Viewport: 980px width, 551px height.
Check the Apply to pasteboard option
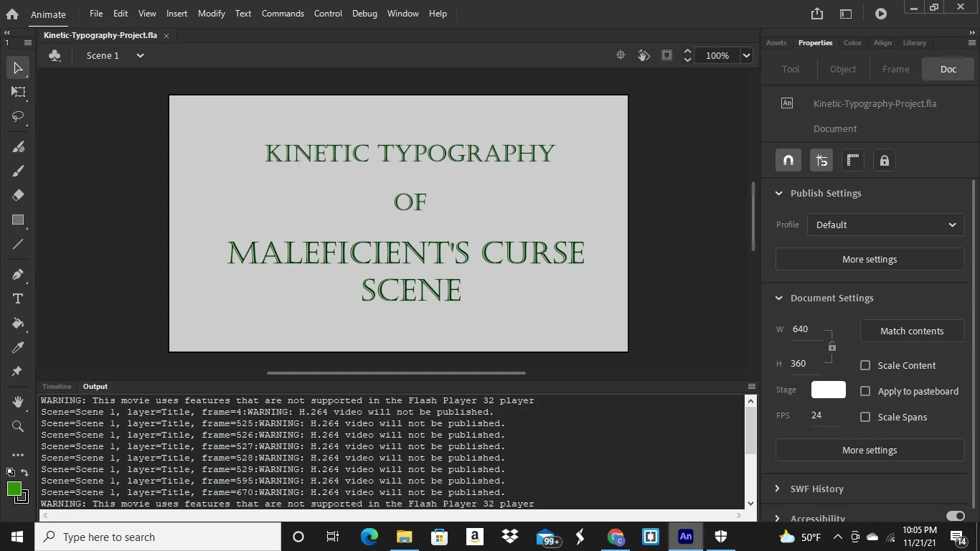(865, 391)
